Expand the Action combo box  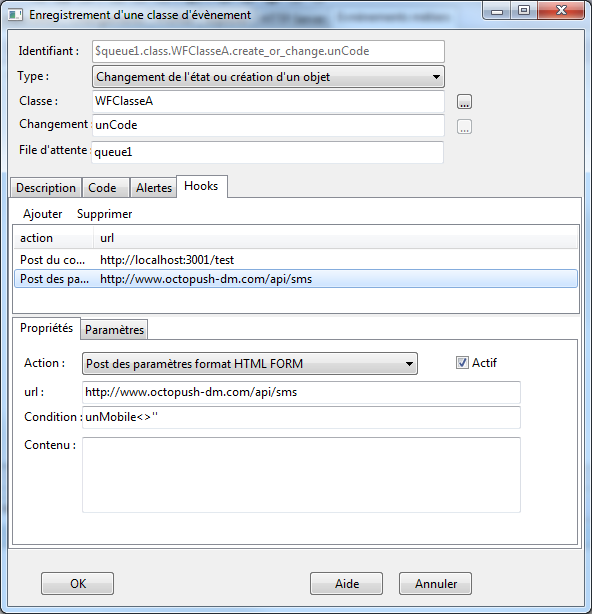(x=250, y=363)
